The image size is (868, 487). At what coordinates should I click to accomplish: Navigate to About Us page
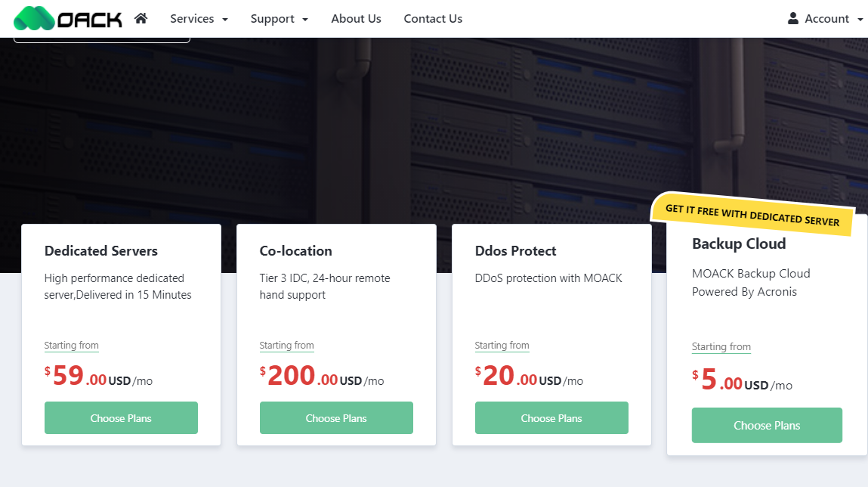pyautogui.click(x=356, y=19)
